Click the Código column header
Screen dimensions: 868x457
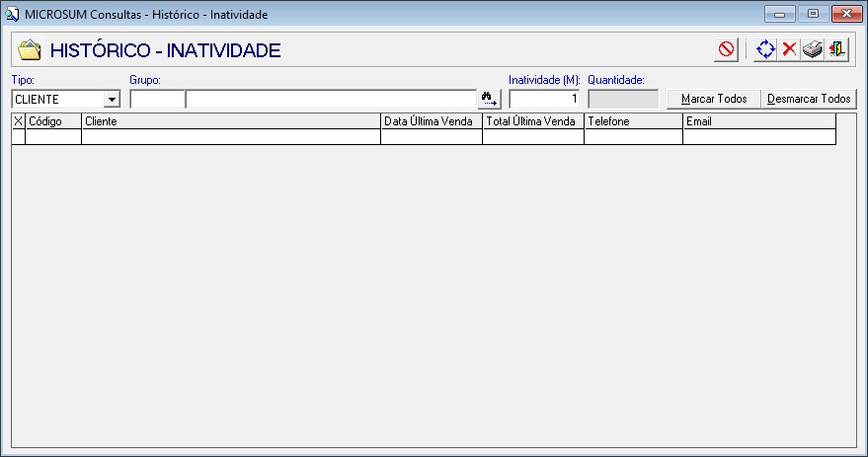pos(53,121)
